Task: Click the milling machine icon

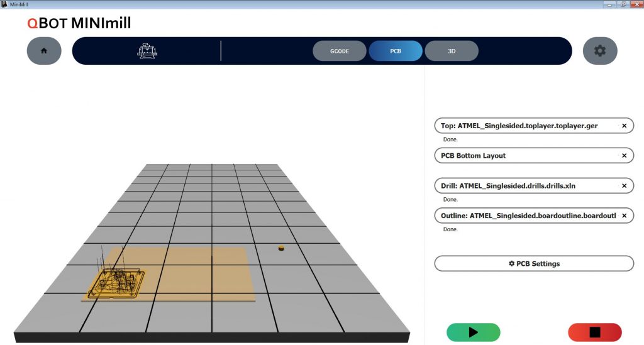Action: [147, 51]
